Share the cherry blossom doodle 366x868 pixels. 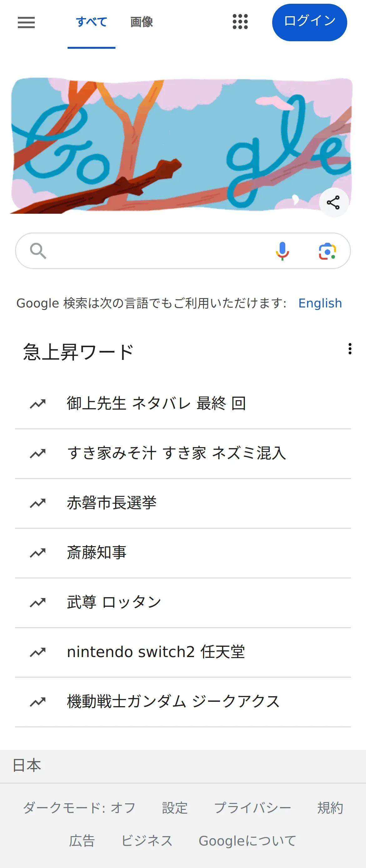pyautogui.click(x=333, y=202)
